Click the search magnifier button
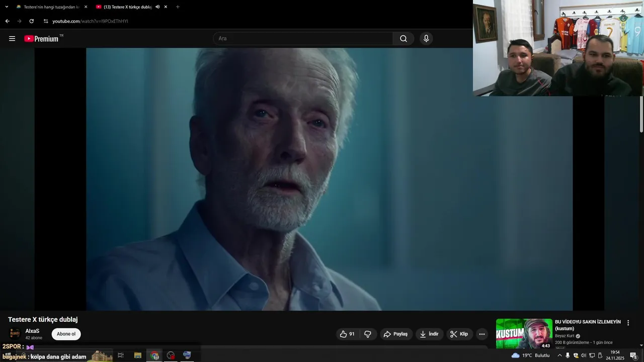This screenshot has height=362, width=644. point(404,39)
